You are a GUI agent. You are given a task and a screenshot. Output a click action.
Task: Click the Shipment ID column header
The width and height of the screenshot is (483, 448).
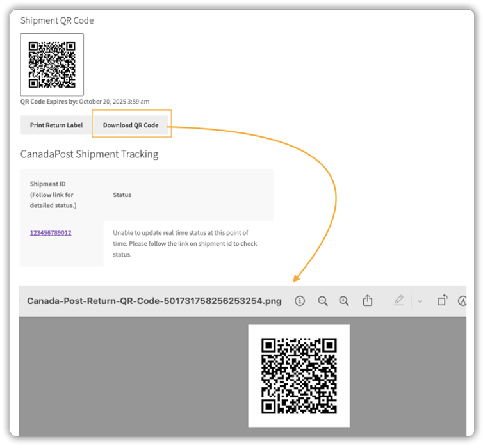click(52, 195)
